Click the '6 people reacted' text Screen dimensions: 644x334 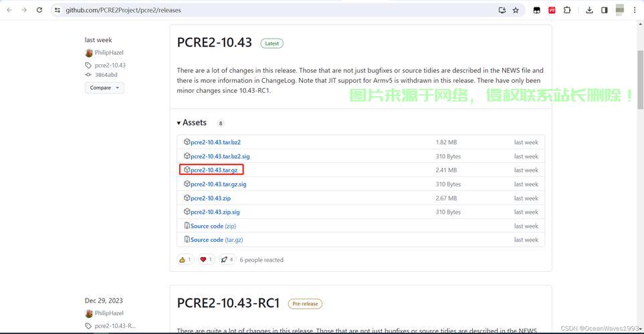tap(261, 260)
